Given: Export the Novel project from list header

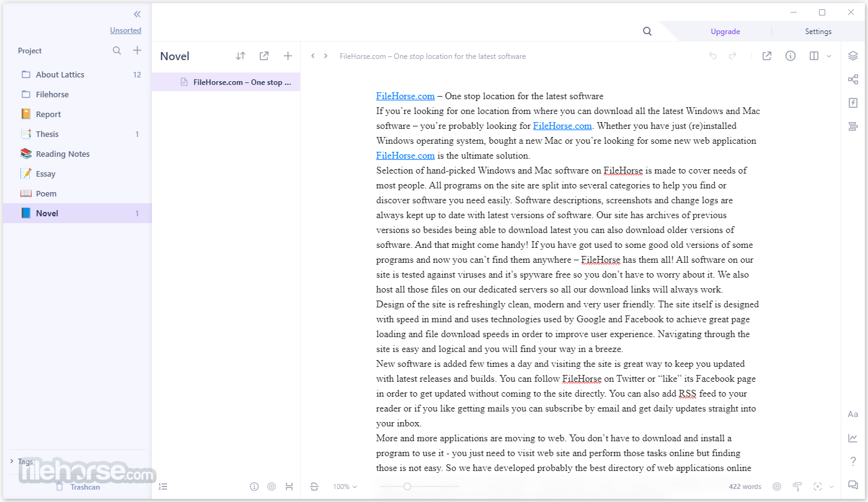Looking at the screenshot, I should coord(264,56).
